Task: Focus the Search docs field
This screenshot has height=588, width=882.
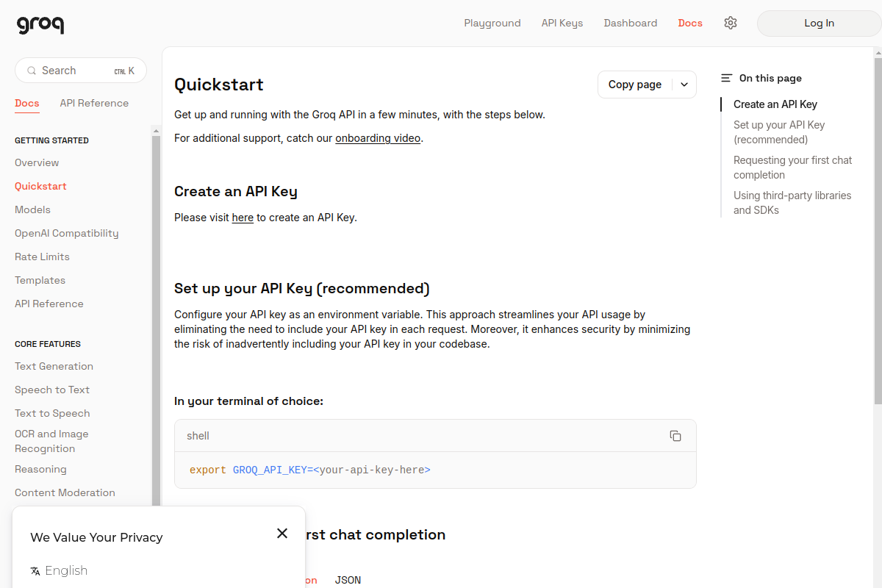Action: tap(81, 71)
